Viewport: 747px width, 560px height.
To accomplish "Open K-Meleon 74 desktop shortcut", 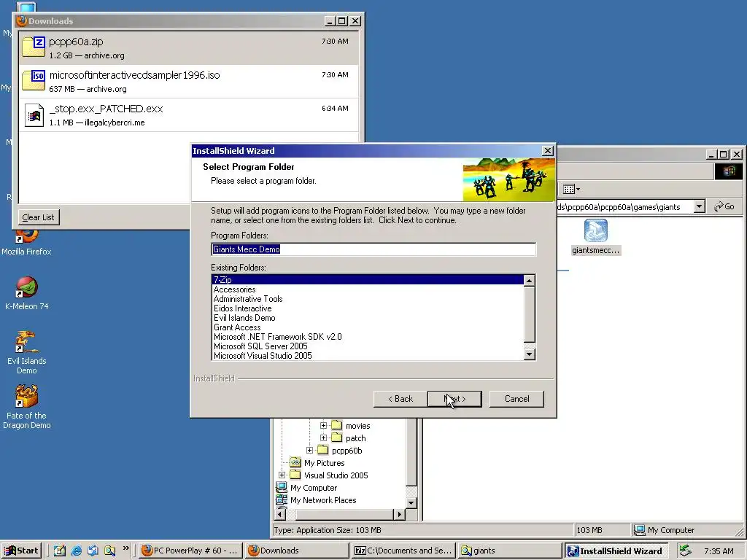I will click(27, 293).
